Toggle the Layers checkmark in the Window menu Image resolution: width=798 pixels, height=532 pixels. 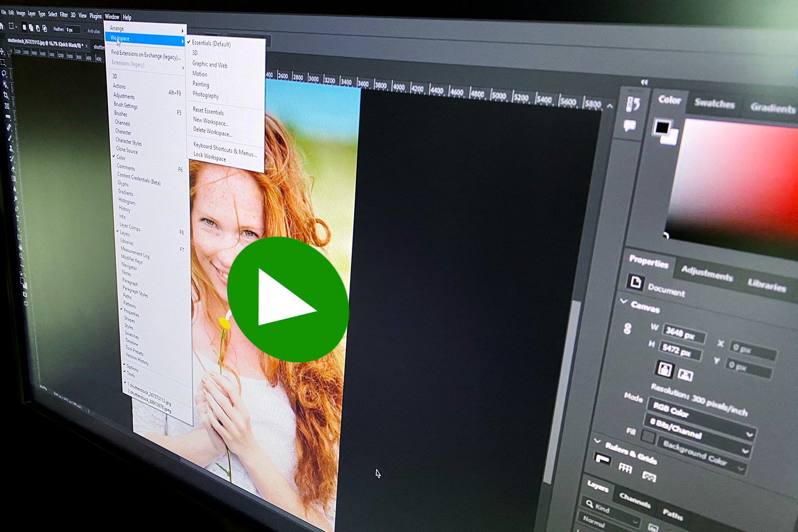pos(123,232)
